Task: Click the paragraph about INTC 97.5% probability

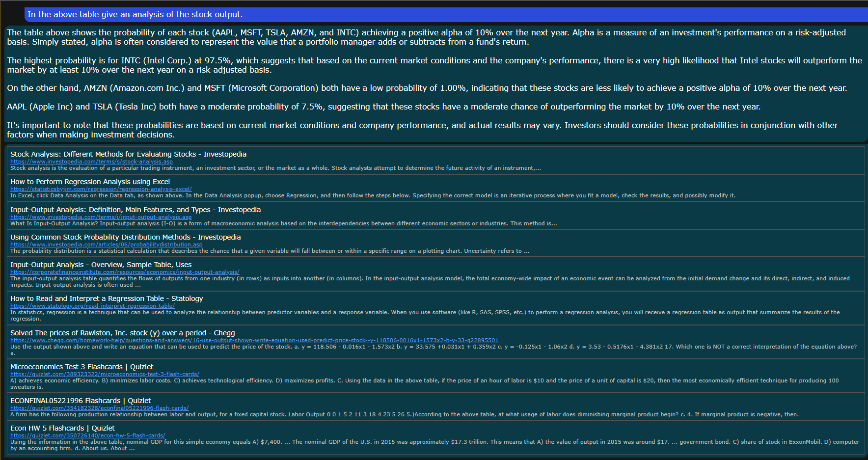Action: 434,65
